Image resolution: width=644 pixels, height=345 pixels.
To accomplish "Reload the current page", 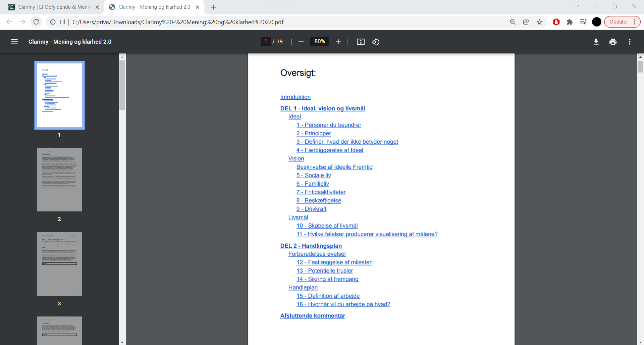I will click(36, 22).
